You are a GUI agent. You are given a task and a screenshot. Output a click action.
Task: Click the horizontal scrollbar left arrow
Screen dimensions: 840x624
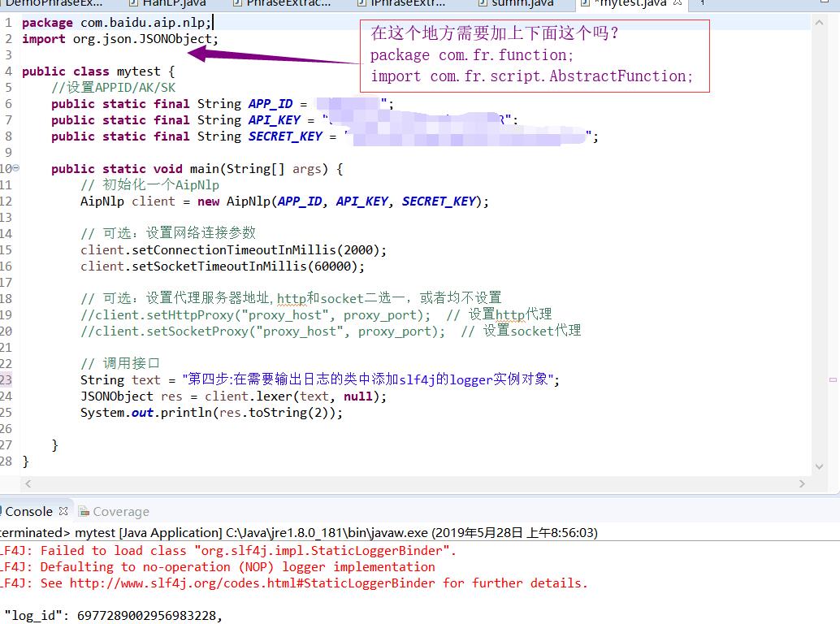pyautogui.click(x=28, y=483)
